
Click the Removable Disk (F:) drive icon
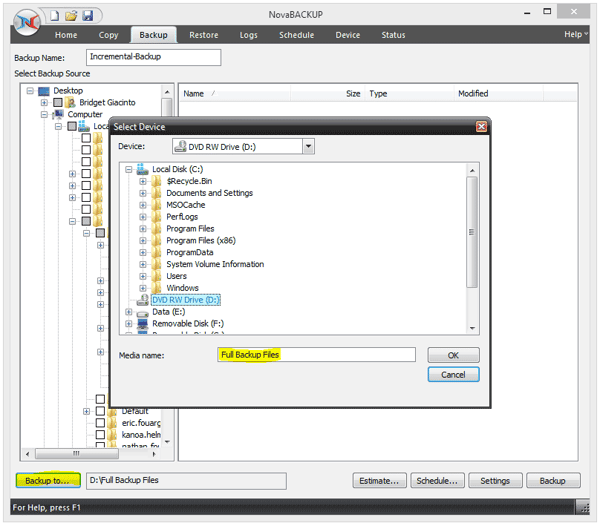pyautogui.click(x=143, y=324)
